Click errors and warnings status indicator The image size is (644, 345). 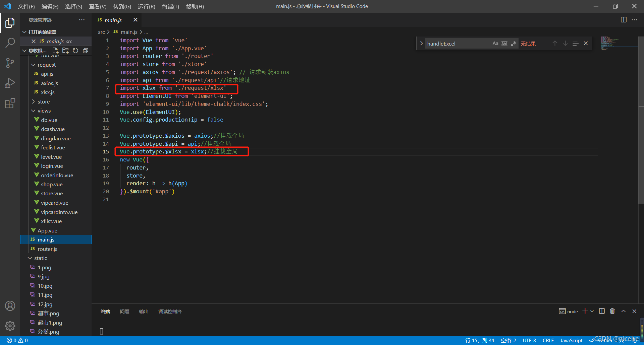coord(17,340)
